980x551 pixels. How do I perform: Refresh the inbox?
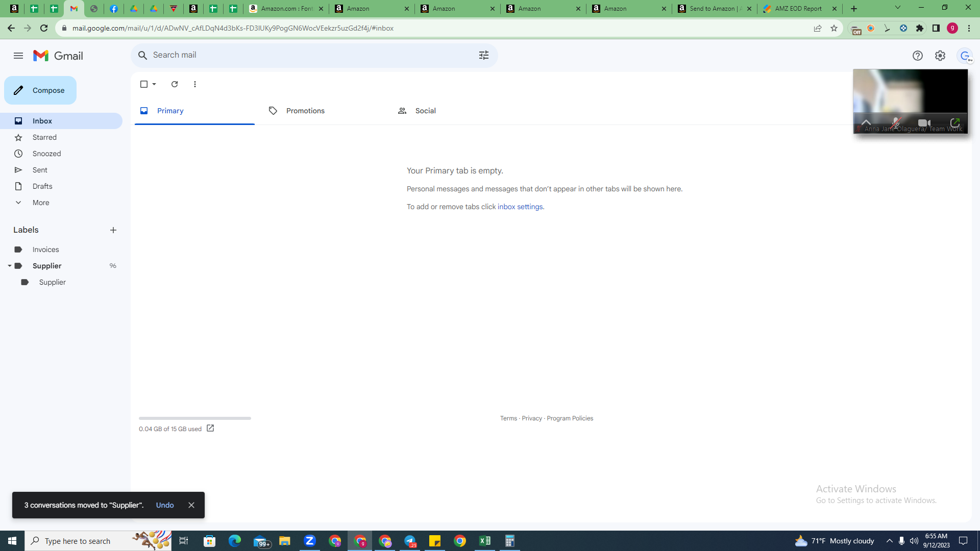pyautogui.click(x=175, y=84)
